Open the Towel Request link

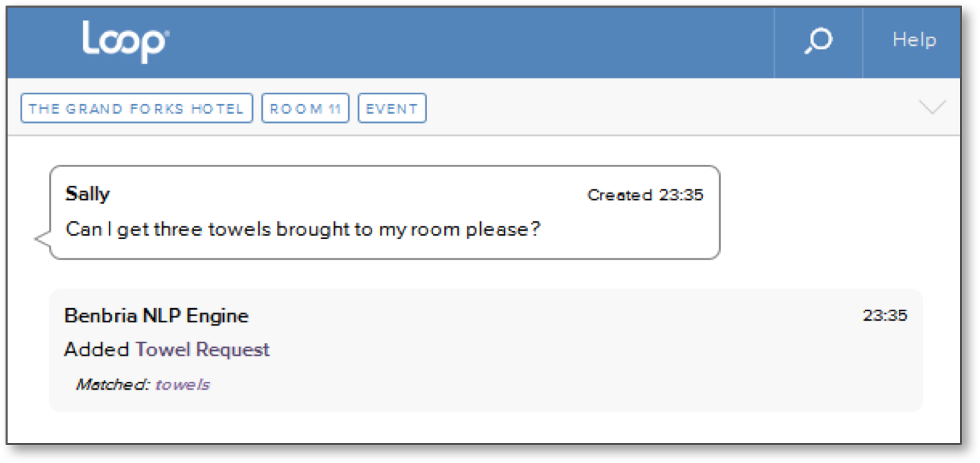pyautogui.click(x=202, y=349)
